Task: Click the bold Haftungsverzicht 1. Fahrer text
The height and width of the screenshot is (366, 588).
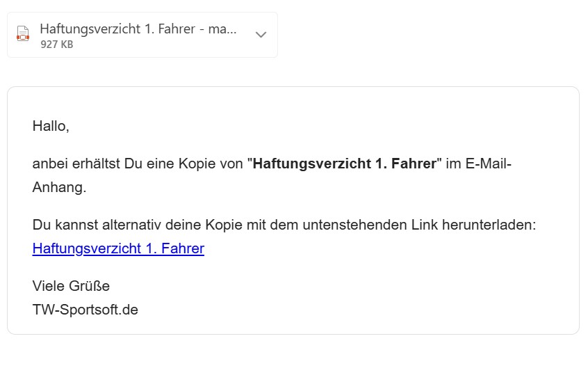Action: 344,165
